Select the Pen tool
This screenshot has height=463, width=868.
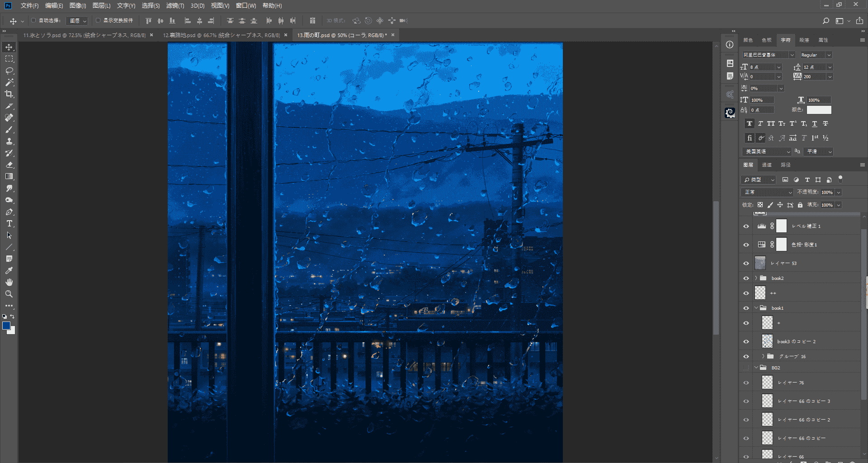(x=9, y=212)
